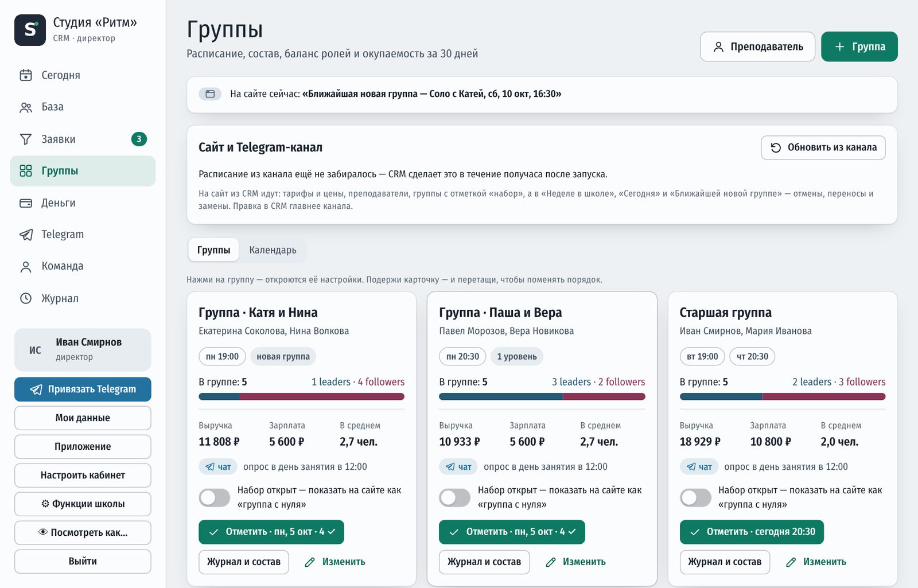Click Посмотреть как… button
Image resolution: width=918 pixels, height=588 pixels.
[83, 532]
